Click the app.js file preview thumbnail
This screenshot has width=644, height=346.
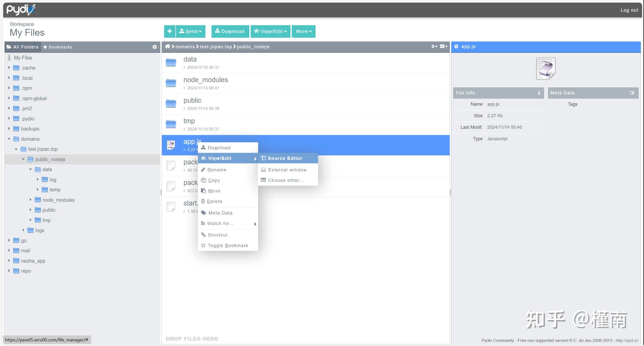[545, 68]
